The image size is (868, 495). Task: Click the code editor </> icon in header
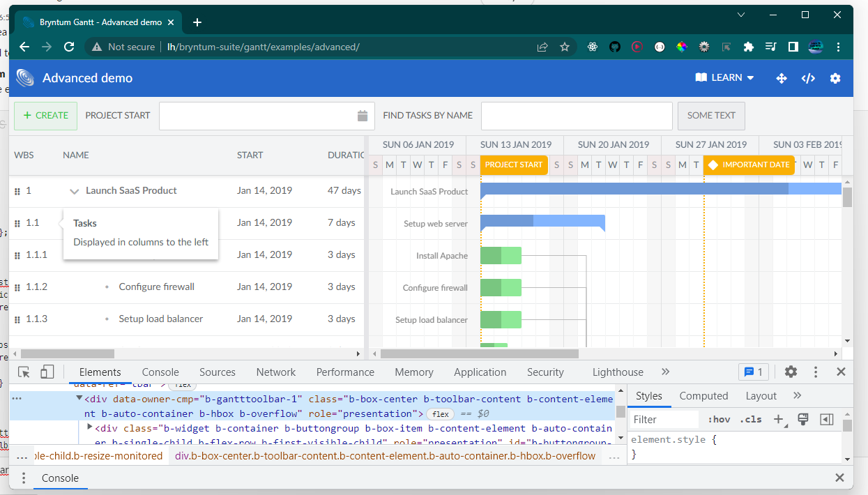808,78
